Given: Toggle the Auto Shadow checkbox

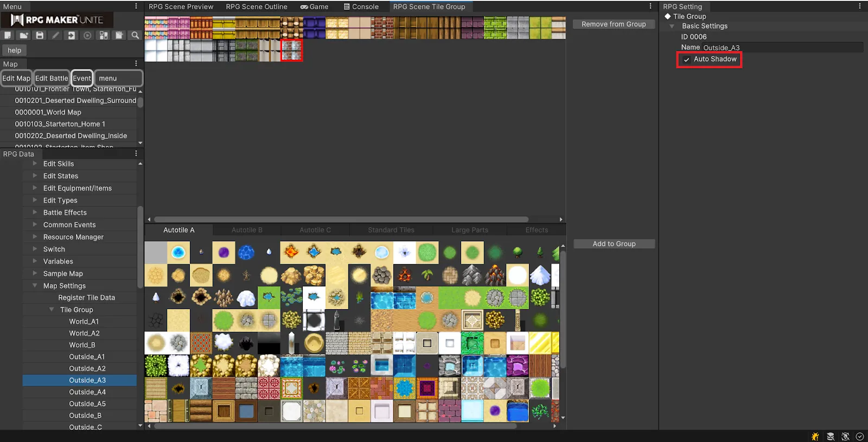Looking at the screenshot, I should (x=687, y=60).
